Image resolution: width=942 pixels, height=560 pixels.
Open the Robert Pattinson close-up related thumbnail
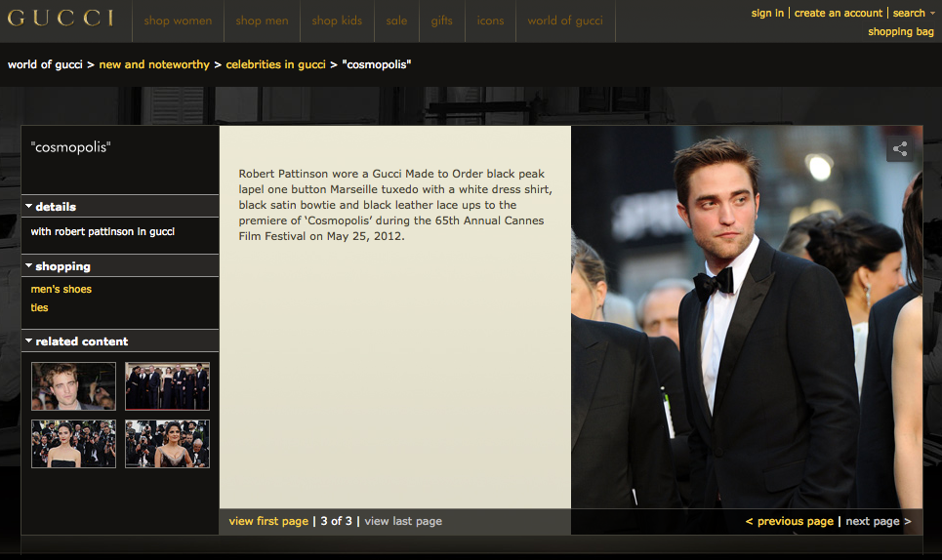[x=73, y=386]
